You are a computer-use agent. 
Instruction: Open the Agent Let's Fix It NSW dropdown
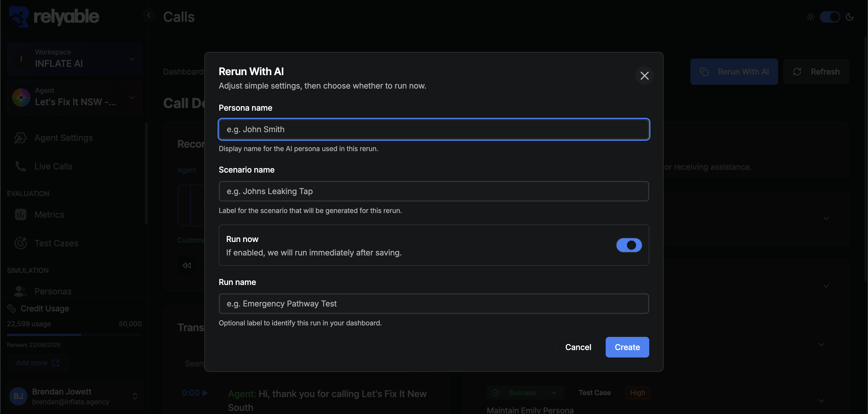pos(74,97)
